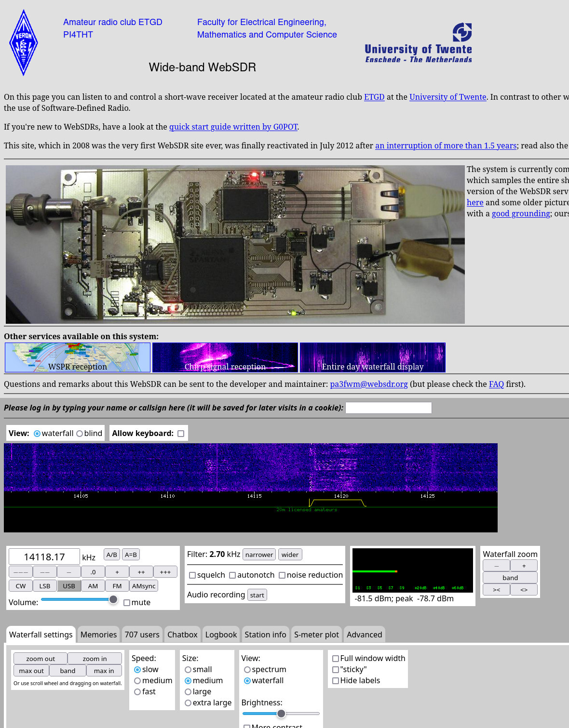Screen dimensions: 569x728
Task: Click the VERON diamond logo
Action: click(24, 43)
